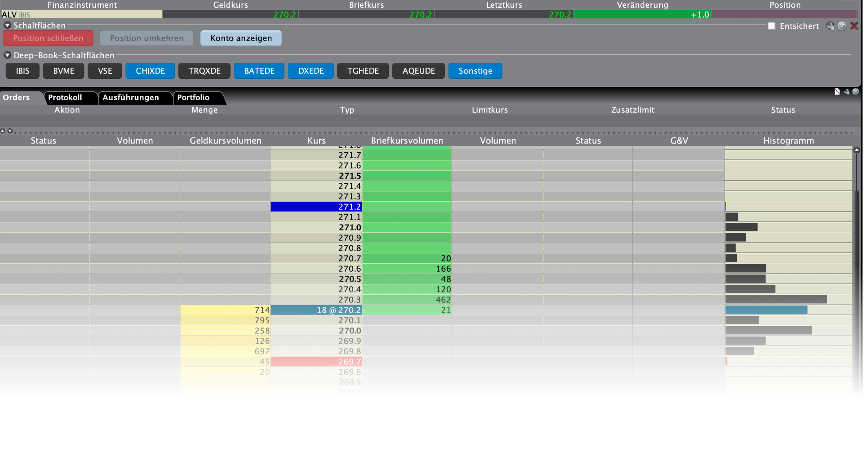868x450 pixels.
Task: Click the scroll-up arrow of order book scrollbar
Action: click(x=857, y=150)
